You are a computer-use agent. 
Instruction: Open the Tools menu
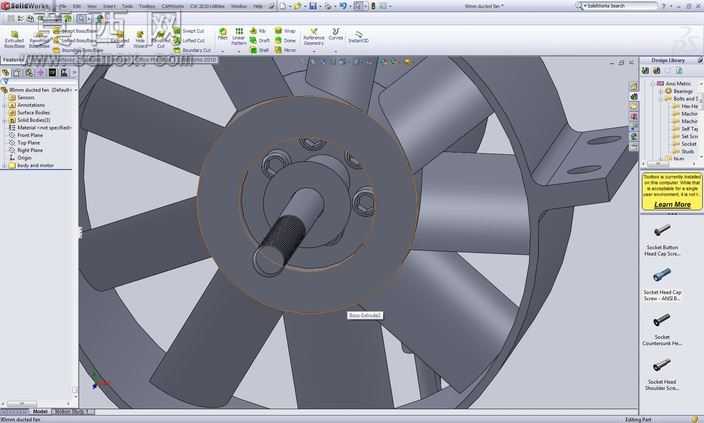pyautogui.click(x=128, y=6)
